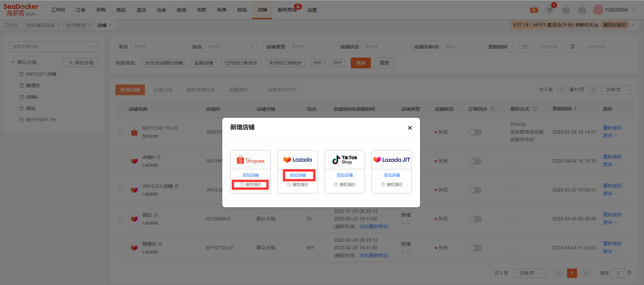Click 添加店铺 under Lazada
This screenshot has height=285, width=644.
point(298,175)
